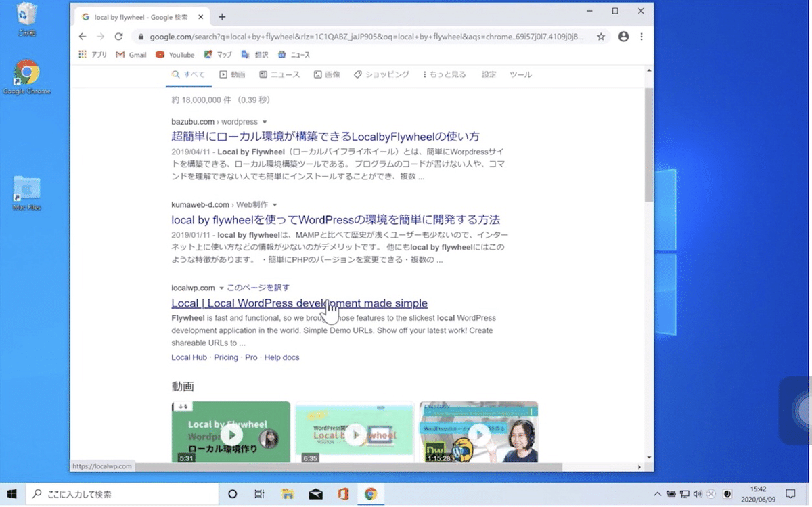Play the 5:31 ローカル環境作り video

[231, 434]
